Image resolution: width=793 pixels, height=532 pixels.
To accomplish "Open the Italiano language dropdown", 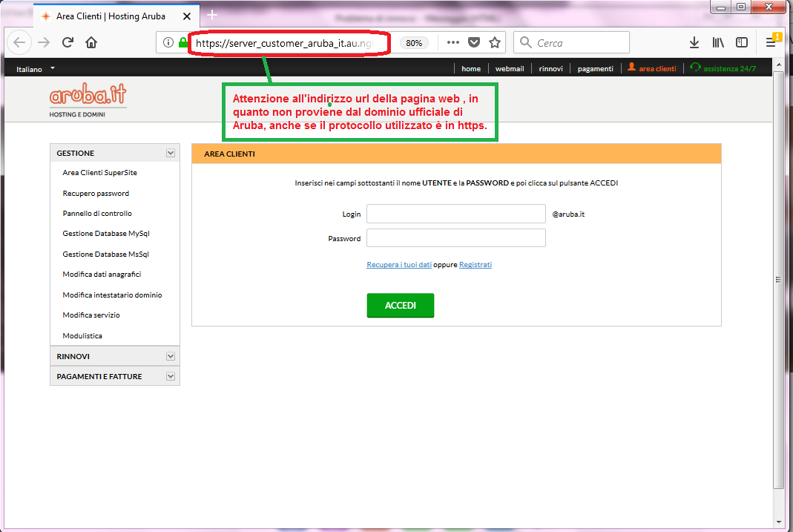I will pos(35,69).
